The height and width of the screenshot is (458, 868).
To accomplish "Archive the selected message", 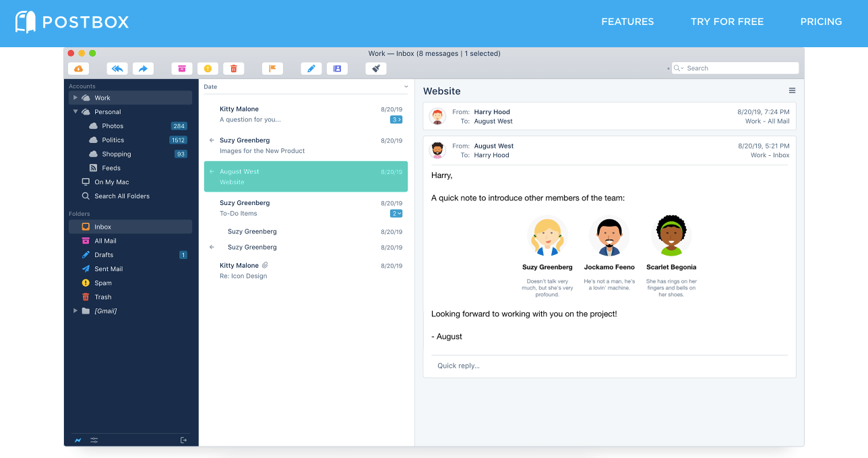I will coord(182,68).
